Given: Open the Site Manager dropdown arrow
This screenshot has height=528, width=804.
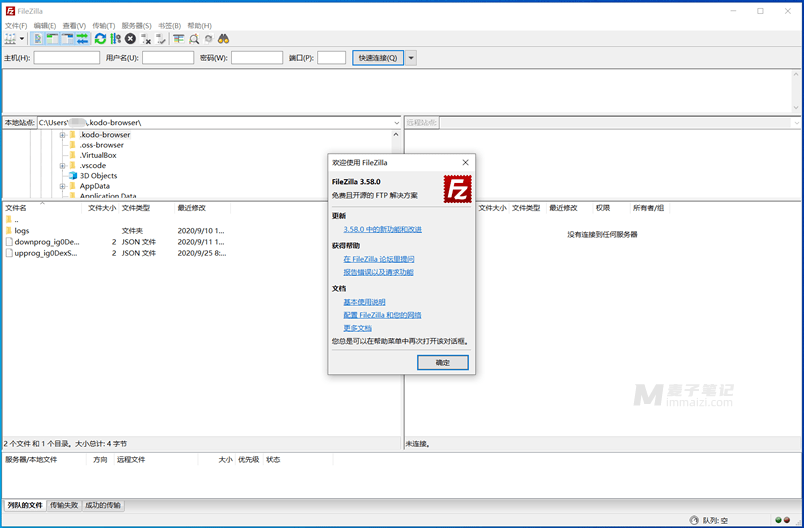Looking at the screenshot, I should coord(22,39).
